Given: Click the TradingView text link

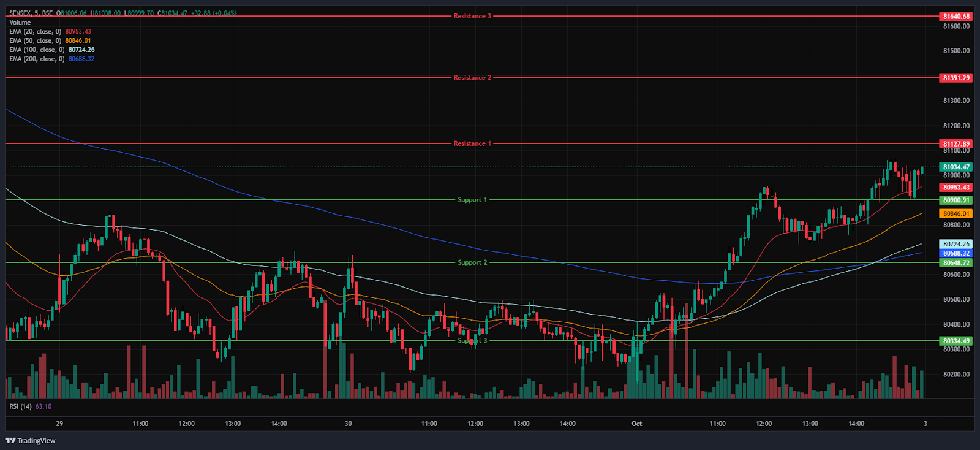Looking at the screenshot, I should coord(36,441).
